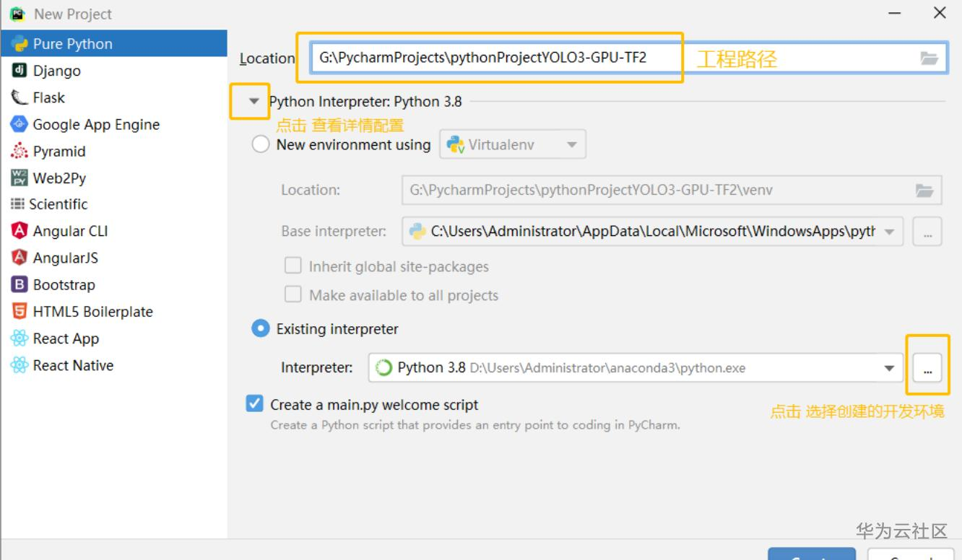Pick HTML5 Boilerplate project type

(x=114, y=312)
